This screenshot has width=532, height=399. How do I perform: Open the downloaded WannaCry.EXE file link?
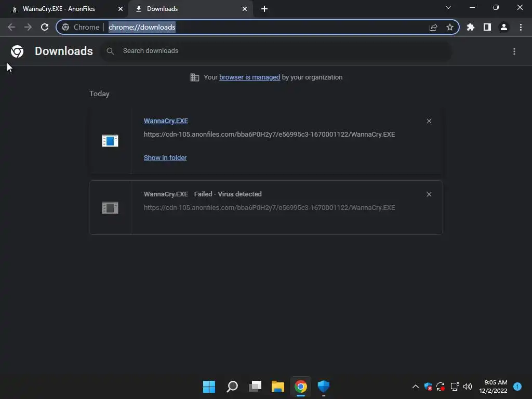[x=166, y=121]
